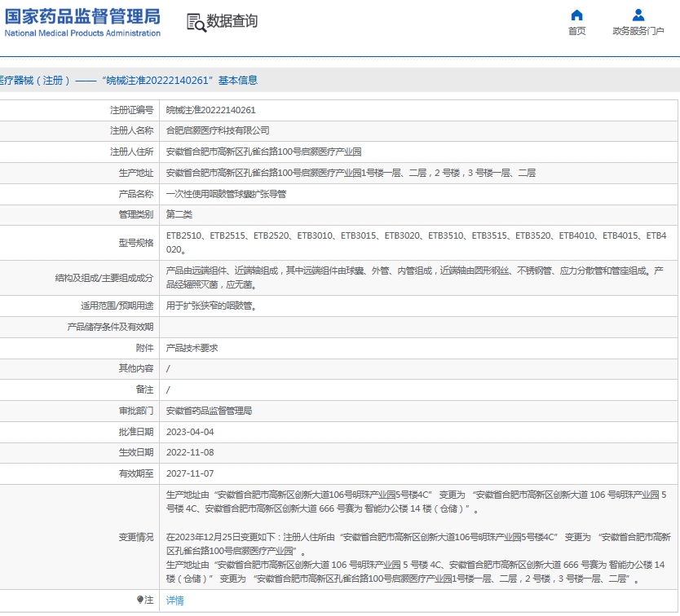Click the 首页 text label
Screen dimensions: 680x616
pyautogui.click(x=576, y=31)
